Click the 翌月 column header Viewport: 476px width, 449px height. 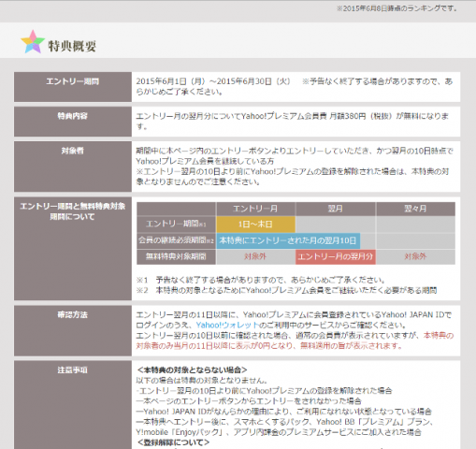336,209
